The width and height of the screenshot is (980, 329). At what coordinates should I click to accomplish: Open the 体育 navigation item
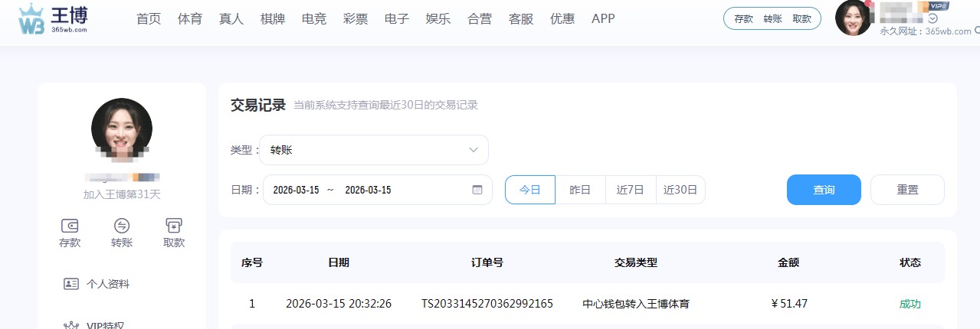click(x=190, y=19)
